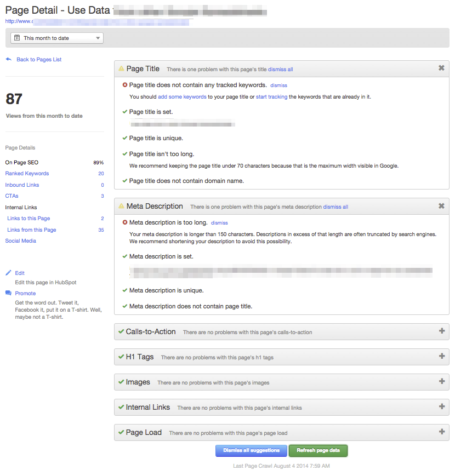Click the back arrow icon near Pages List
This screenshot has width=455, height=476.
(x=9, y=59)
